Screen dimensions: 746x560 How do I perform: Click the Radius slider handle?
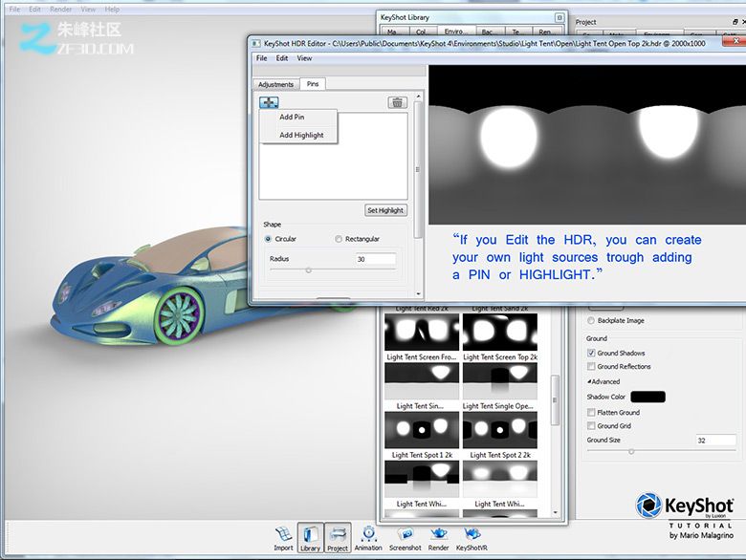coord(309,270)
